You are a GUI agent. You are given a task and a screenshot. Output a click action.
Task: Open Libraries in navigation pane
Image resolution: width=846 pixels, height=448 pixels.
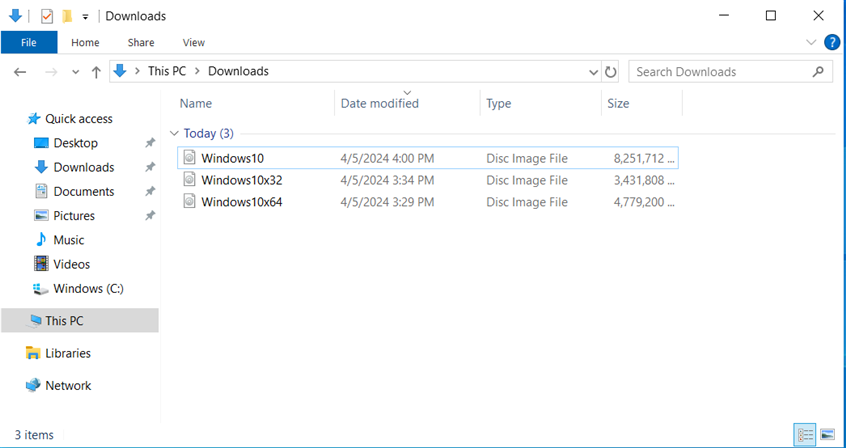(x=68, y=353)
